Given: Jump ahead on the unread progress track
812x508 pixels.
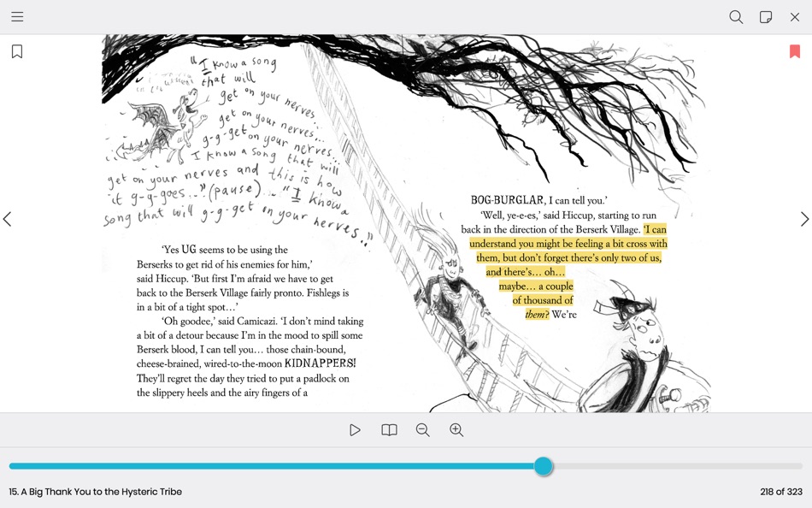Looking at the screenshot, I should tap(677, 466).
